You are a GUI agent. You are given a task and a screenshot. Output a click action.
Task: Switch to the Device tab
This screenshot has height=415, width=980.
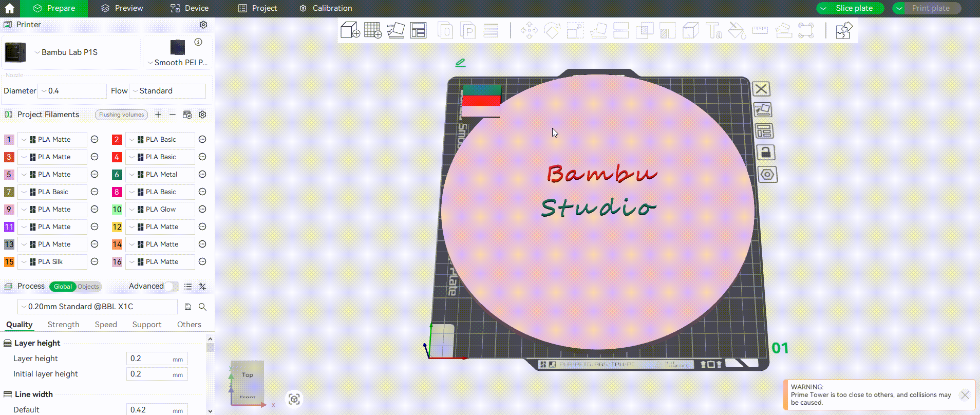point(190,8)
